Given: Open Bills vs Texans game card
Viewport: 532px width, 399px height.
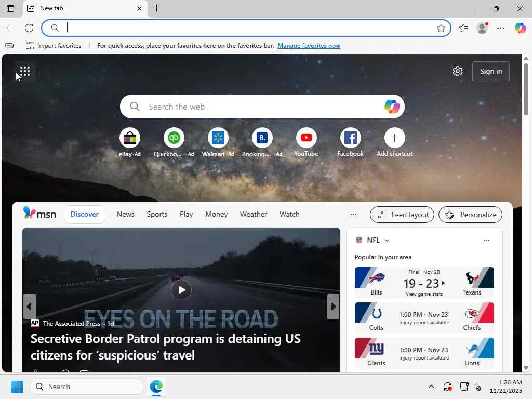Looking at the screenshot, I should [x=424, y=283].
